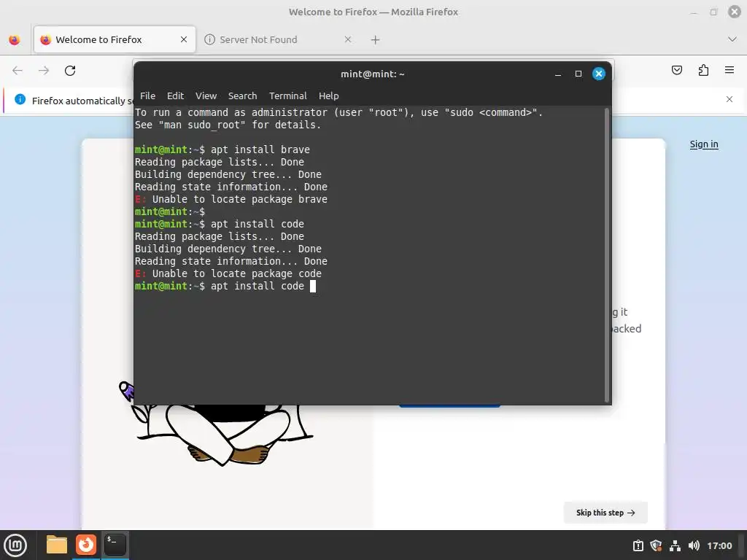This screenshot has width=747, height=560.
Task: Open the terminal Search menu
Action: click(x=242, y=96)
